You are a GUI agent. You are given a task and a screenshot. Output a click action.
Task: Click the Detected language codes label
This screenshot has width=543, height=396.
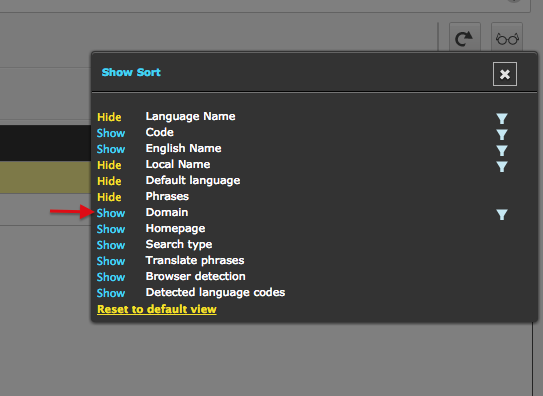tap(215, 292)
